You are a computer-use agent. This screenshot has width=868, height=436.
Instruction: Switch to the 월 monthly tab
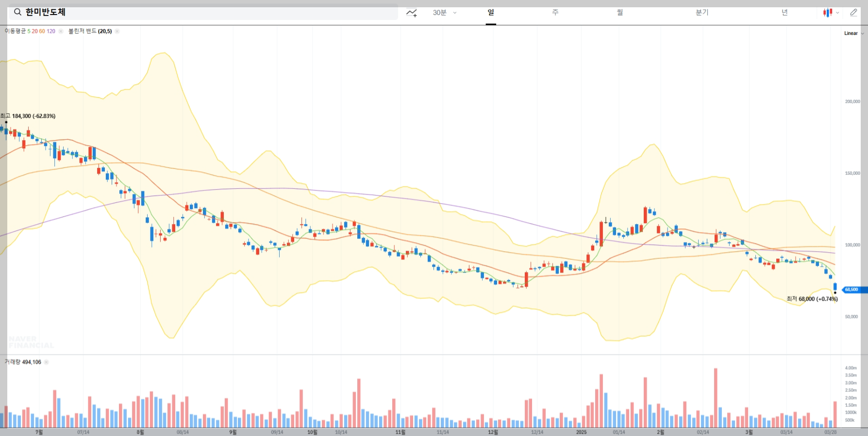[620, 13]
